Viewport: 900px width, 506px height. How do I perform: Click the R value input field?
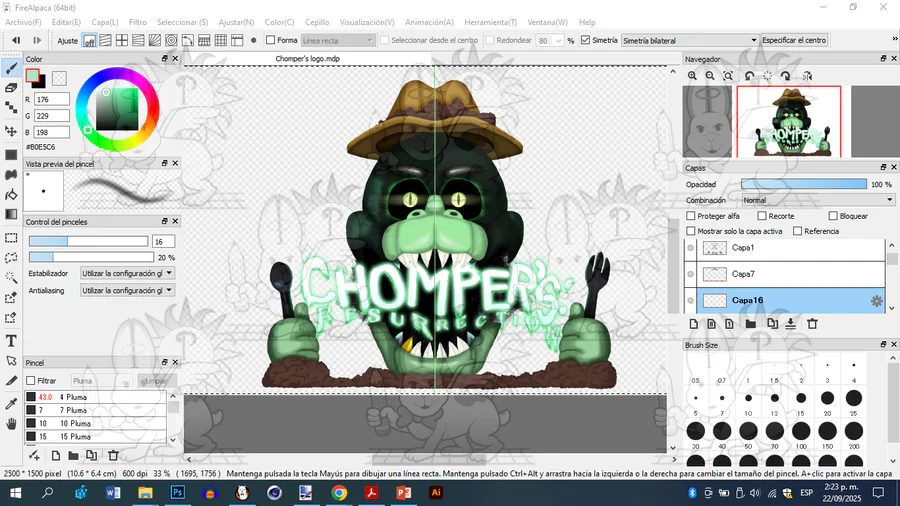tap(52, 99)
